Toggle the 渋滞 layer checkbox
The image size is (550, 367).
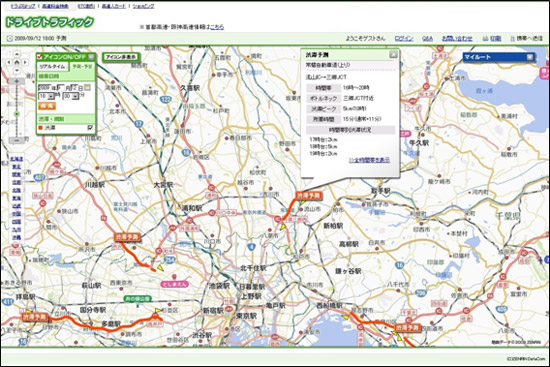(x=90, y=128)
